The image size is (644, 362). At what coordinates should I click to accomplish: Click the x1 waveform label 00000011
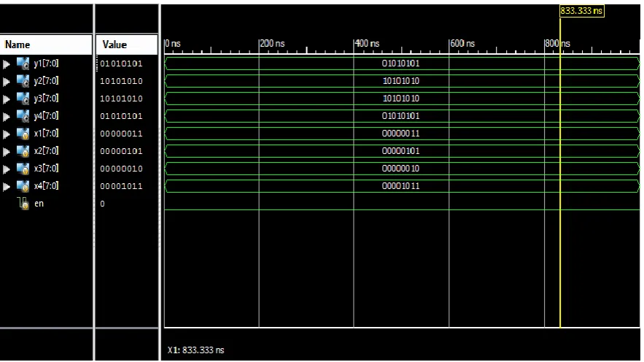coord(401,134)
